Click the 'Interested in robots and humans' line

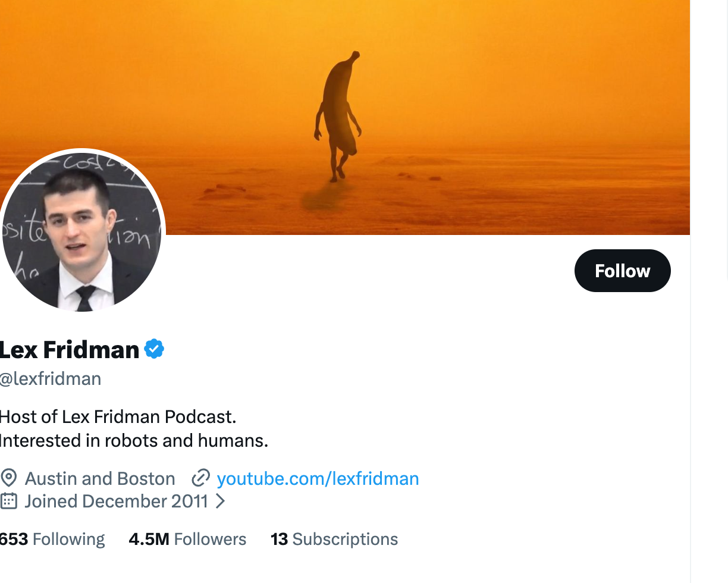pyautogui.click(x=134, y=441)
